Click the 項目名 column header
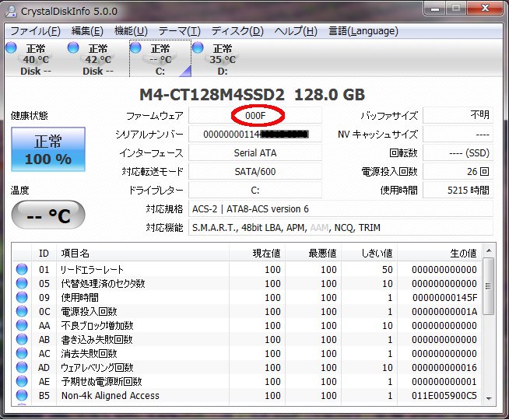 143,253
